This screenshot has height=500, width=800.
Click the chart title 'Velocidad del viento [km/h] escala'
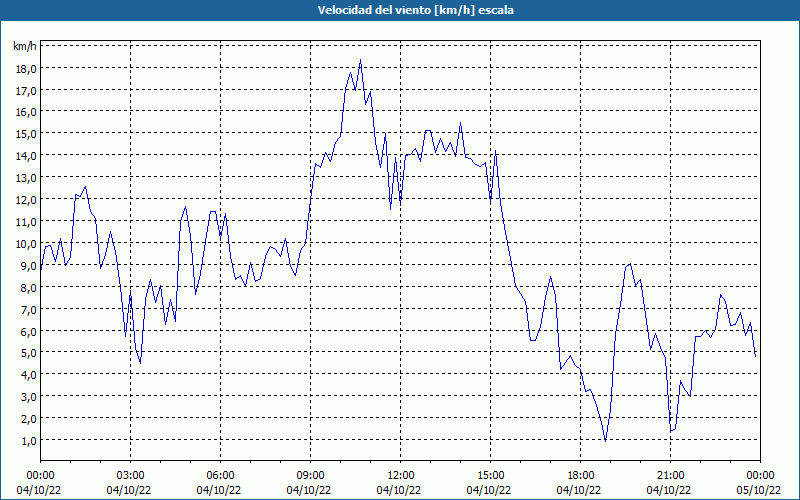[415, 10]
